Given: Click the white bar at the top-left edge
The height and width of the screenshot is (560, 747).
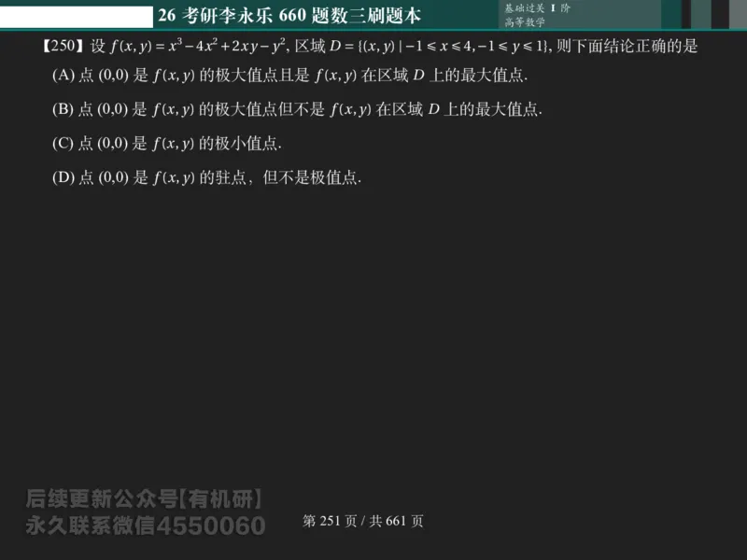Looking at the screenshot, I should (x=75, y=14).
